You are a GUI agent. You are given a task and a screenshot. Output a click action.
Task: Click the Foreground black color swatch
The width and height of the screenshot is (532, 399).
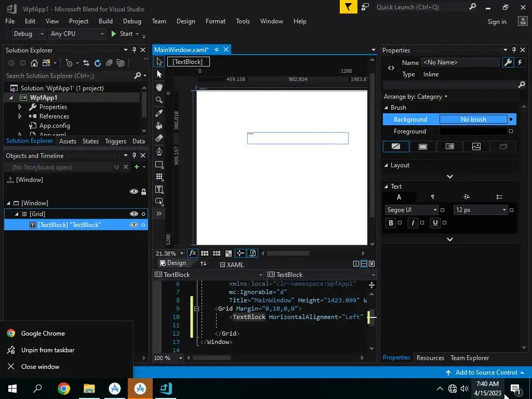[x=473, y=131]
